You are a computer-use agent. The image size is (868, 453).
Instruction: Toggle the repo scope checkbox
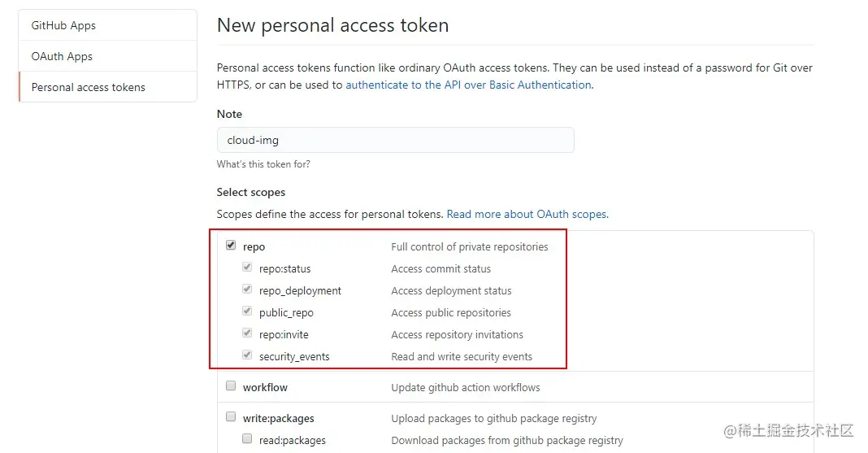[231, 246]
